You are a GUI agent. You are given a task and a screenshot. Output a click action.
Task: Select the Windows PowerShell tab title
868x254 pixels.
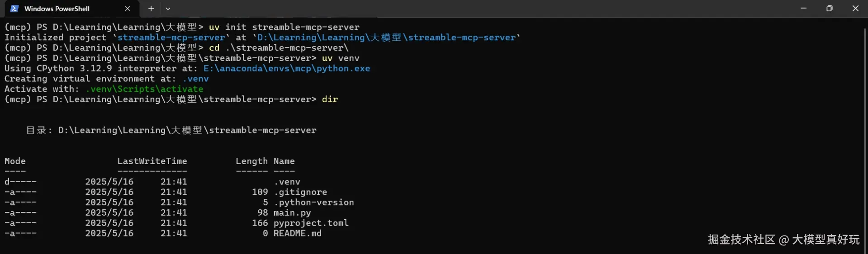[x=57, y=9]
